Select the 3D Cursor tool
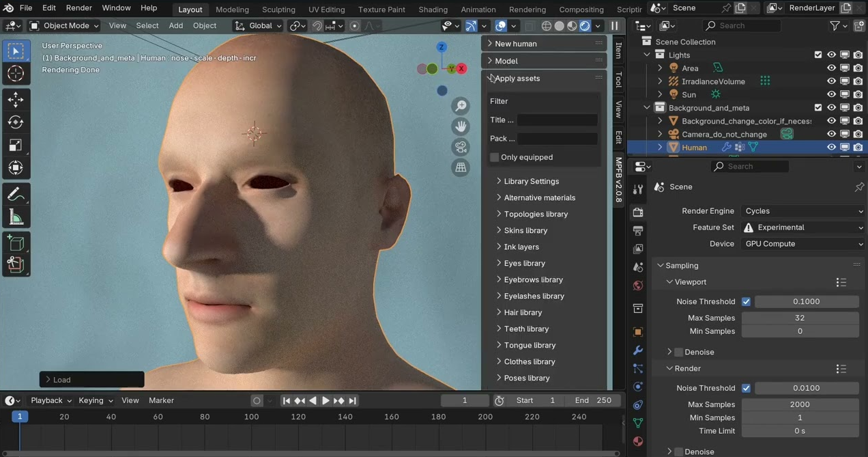Viewport: 868px width, 457px height. coord(16,74)
